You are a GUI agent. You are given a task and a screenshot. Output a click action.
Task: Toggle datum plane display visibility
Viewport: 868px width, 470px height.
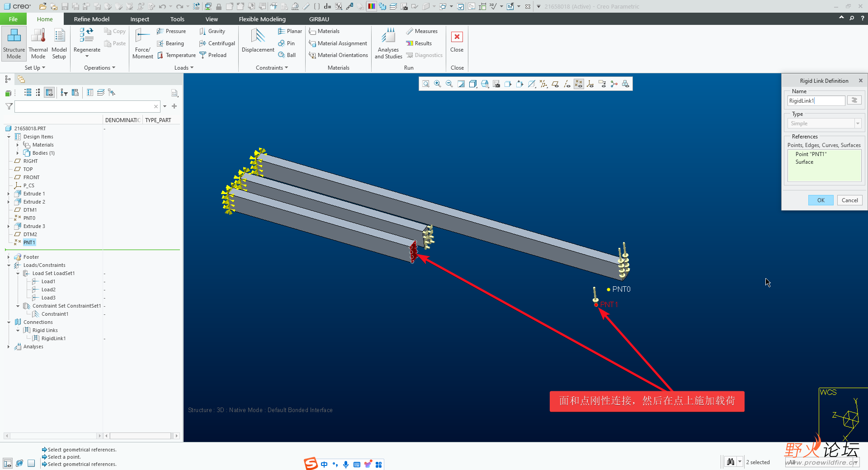click(555, 84)
